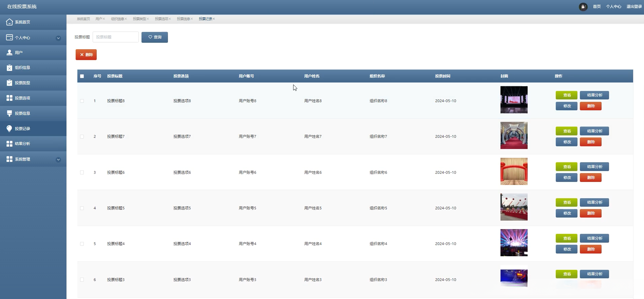Open the cover thumbnail for 投票标题6
Viewport: 644px width, 299px height.
pyautogui.click(x=514, y=171)
